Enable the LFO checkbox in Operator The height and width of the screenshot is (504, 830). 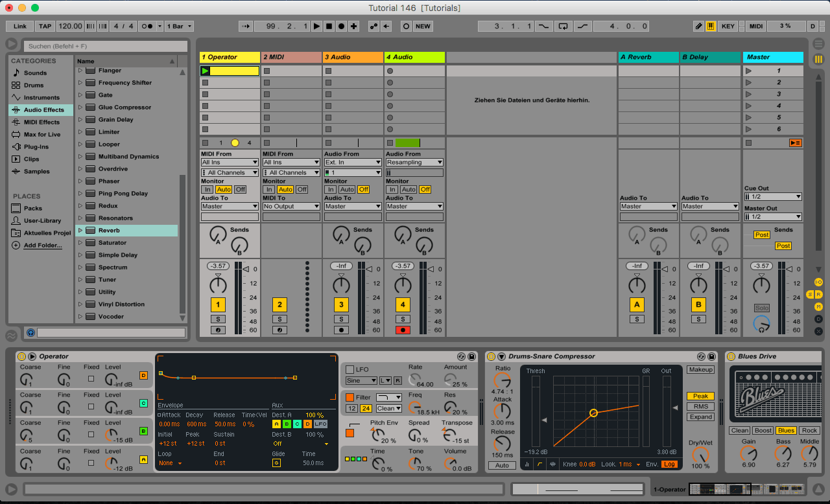350,369
